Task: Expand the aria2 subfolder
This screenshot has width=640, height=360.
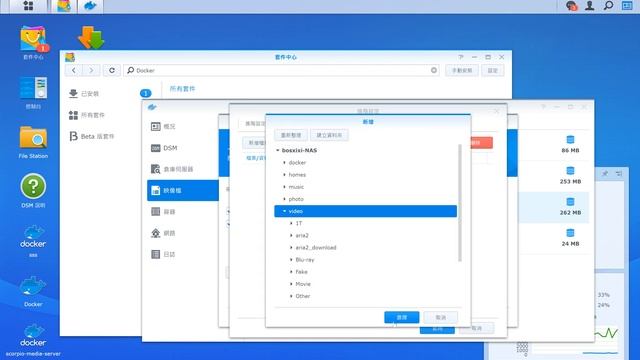Action: (291, 236)
